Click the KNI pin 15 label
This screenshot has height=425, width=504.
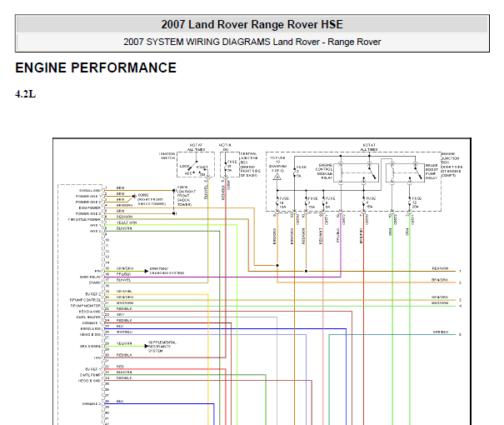(97, 271)
